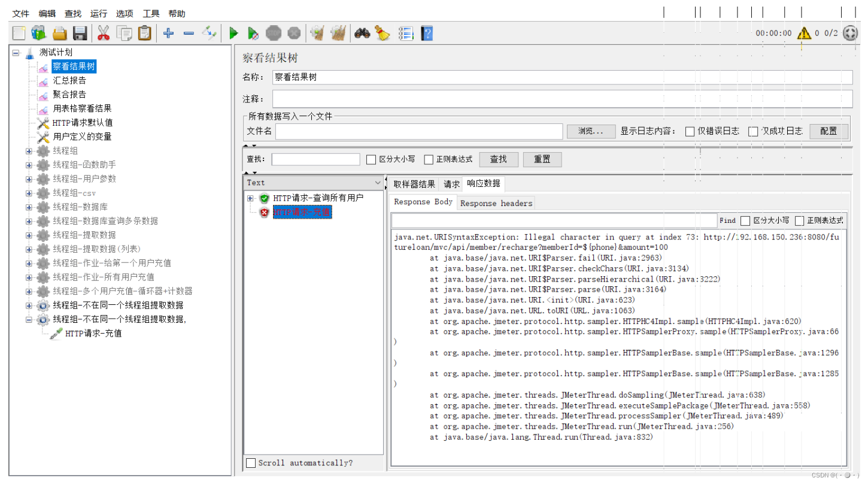The width and height of the screenshot is (868, 484).
Task: Click the 重置 button
Action: tap(542, 159)
